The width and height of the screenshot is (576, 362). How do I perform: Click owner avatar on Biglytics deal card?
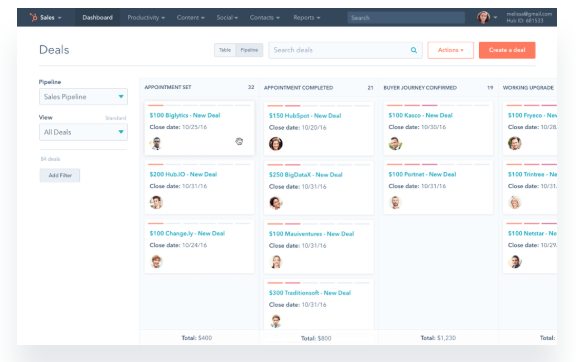click(x=156, y=143)
